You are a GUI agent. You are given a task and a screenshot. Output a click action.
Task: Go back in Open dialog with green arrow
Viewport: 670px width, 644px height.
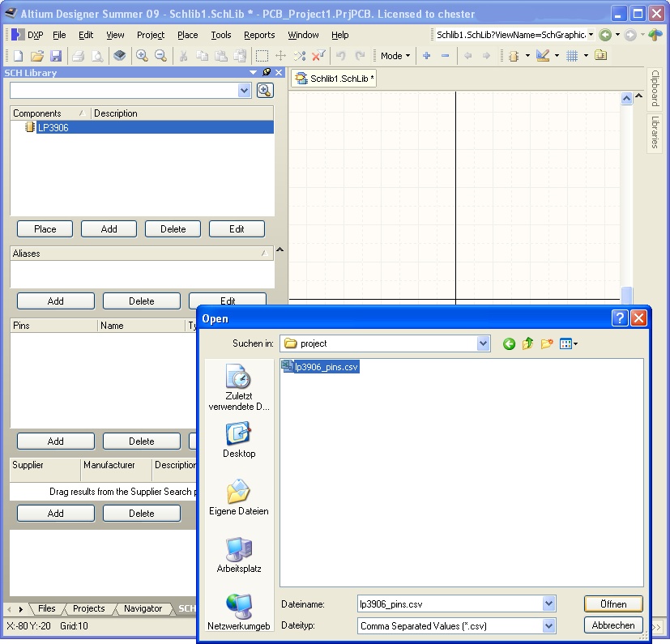tap(509, 344)
